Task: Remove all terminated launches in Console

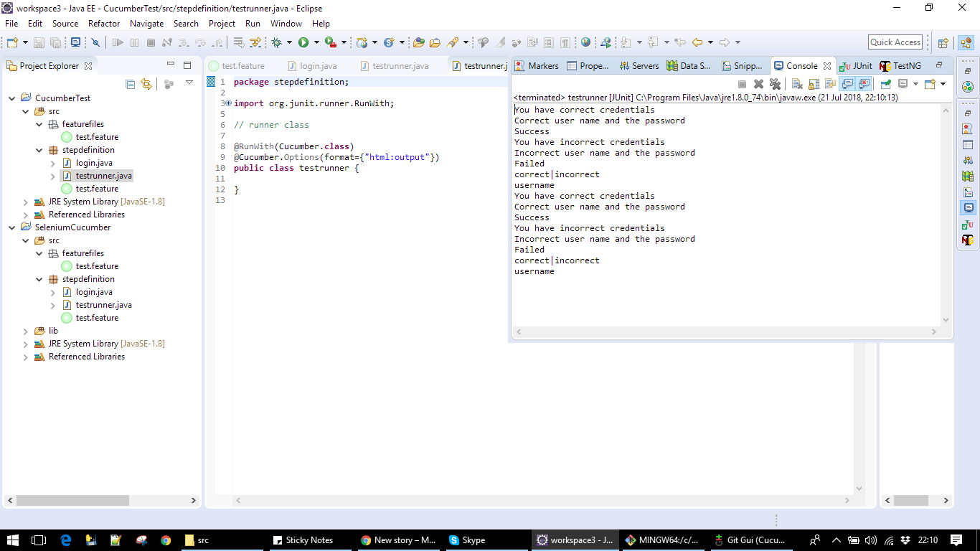Action: click(774, 84)
